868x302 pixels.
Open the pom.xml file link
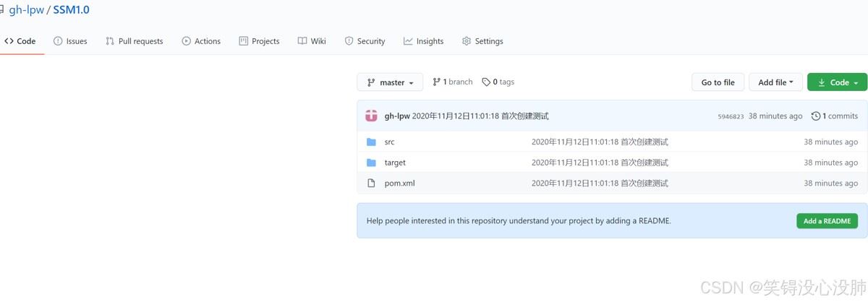tap(399, 184)
